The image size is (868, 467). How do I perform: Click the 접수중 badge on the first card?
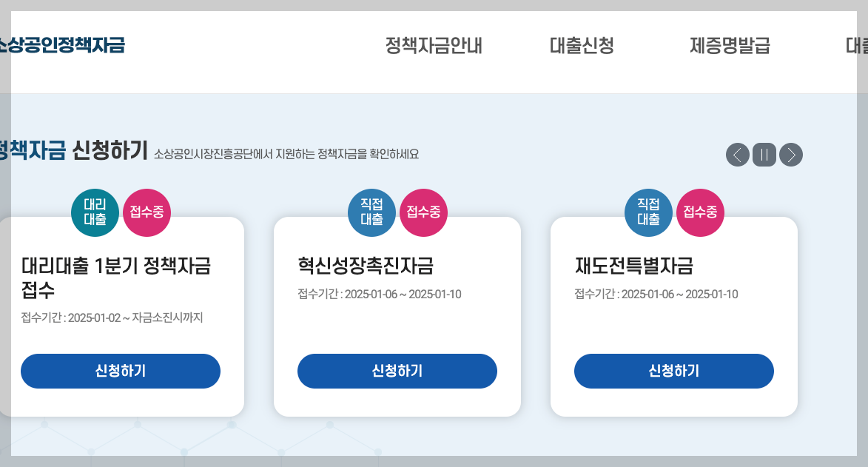[147, 212]
